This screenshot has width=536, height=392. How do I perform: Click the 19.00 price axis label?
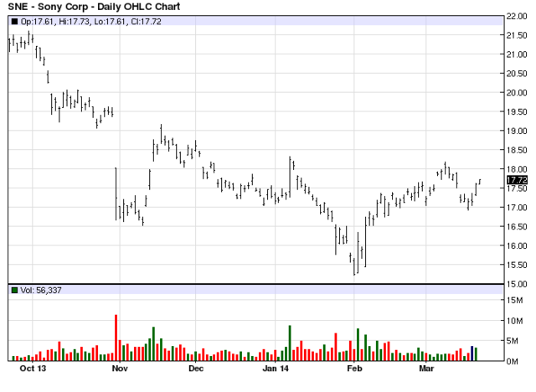pos(517,131)
